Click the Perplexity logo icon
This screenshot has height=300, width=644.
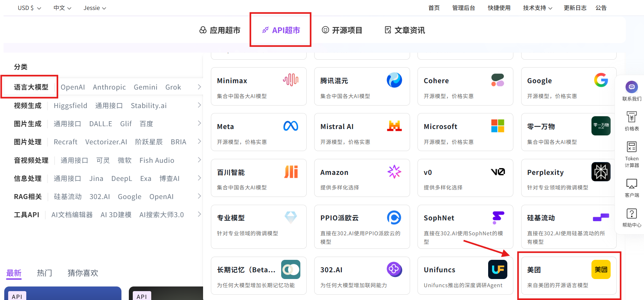click(x=601, y=172)
